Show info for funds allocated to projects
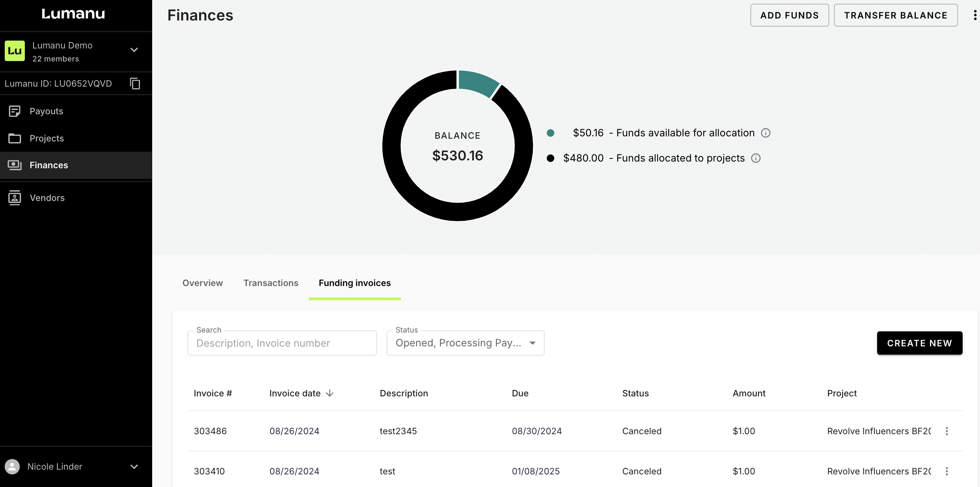 click(x=756, y=158)
